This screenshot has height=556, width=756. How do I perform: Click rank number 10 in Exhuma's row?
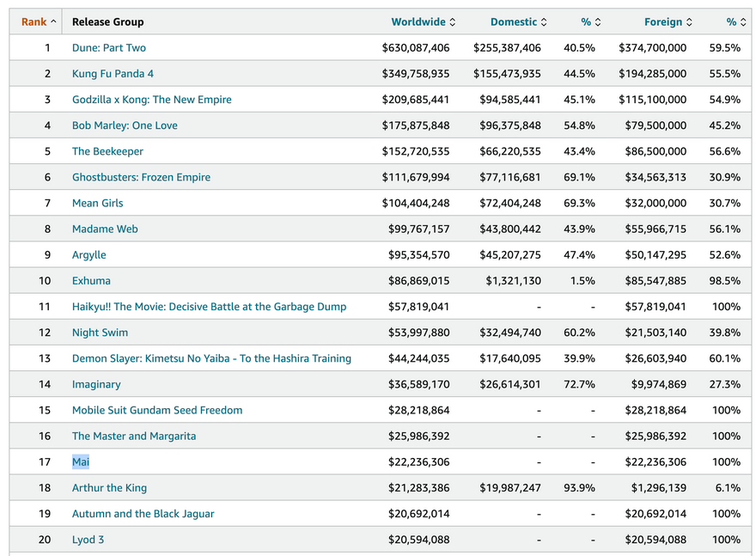click(x=45, y=281)
